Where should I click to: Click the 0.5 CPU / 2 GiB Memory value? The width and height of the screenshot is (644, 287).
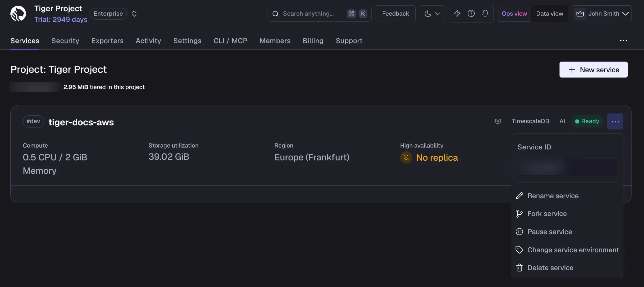click(x=55, y=164)
